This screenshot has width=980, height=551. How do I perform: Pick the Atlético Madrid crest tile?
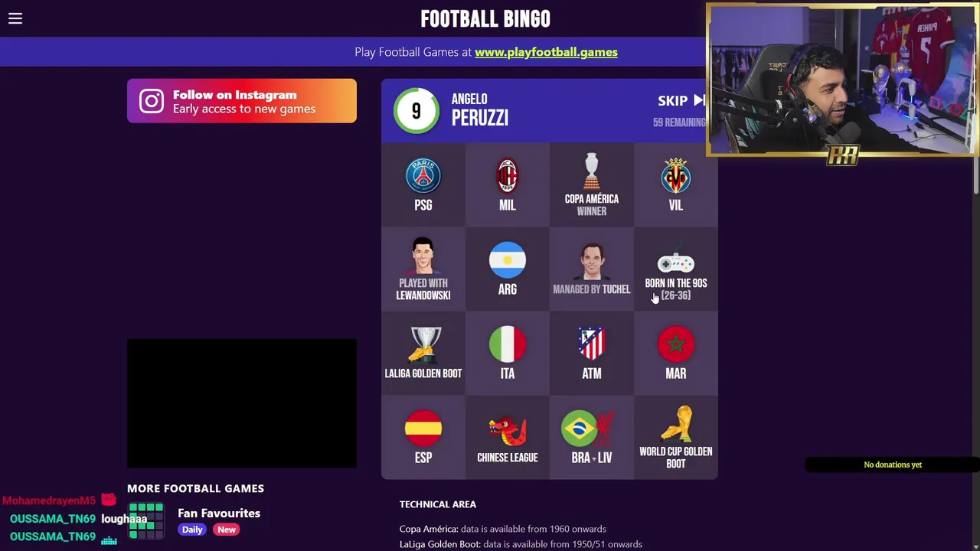point(592,354)
